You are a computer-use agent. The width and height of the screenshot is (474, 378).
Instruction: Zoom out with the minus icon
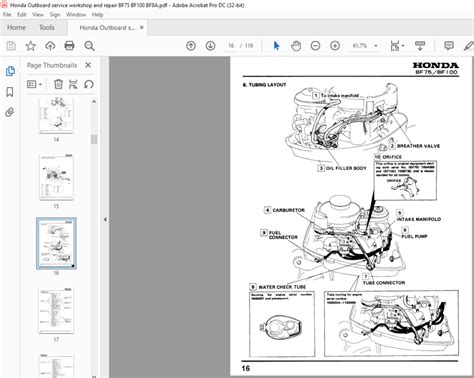coord(315,46)
